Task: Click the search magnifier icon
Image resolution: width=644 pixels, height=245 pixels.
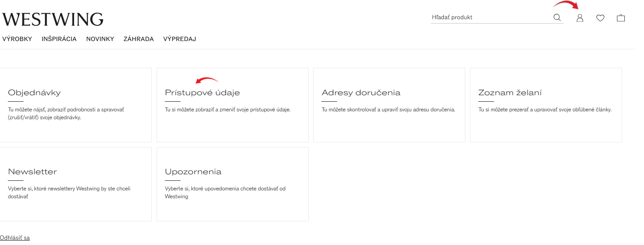Action: [557, 17]
